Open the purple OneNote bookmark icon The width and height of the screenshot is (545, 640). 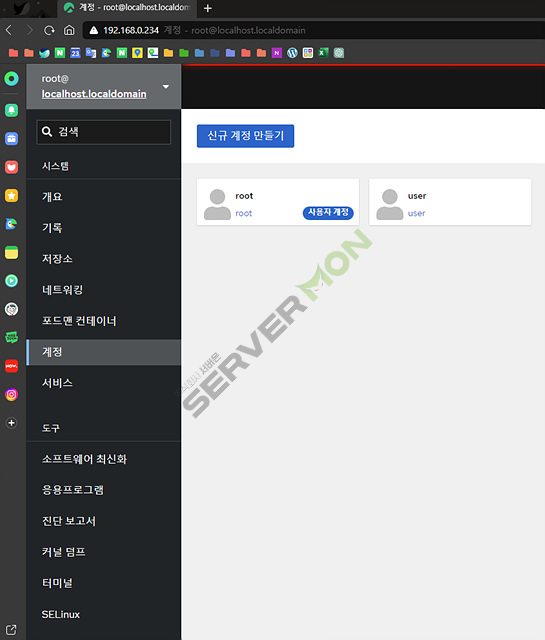(277, 53)
